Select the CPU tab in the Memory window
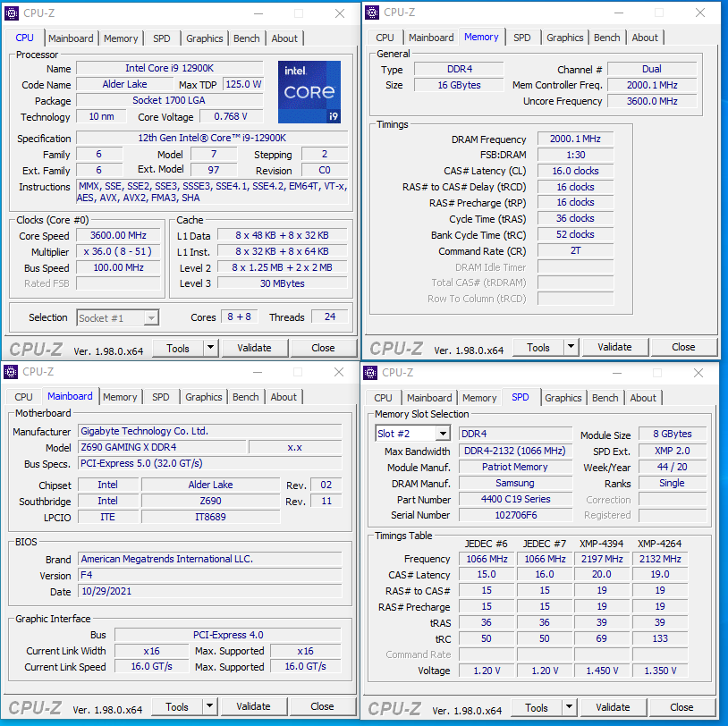728x726 pixels. (x=385, y=38)
